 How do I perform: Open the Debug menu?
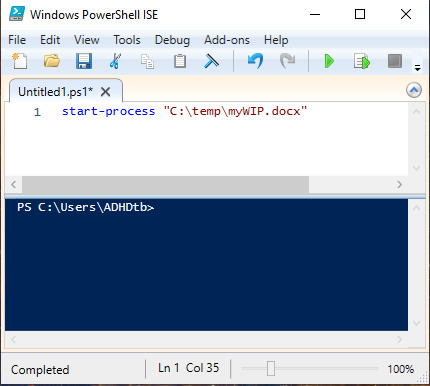172,40
